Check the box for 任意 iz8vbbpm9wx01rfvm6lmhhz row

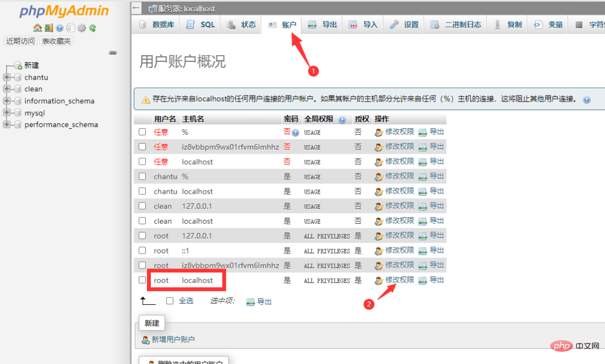pos(143,146)
